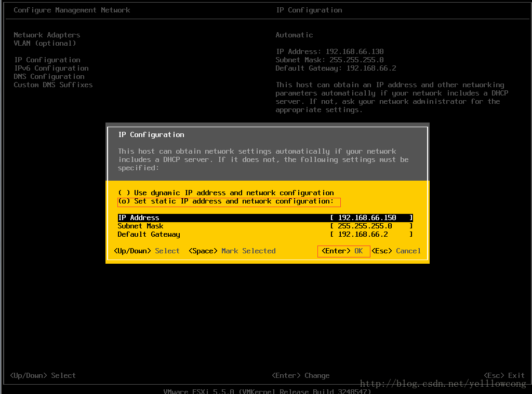Click Esc Exit at bottom right
The height and width of the screenshot is (394, 532).
[504, 376]
